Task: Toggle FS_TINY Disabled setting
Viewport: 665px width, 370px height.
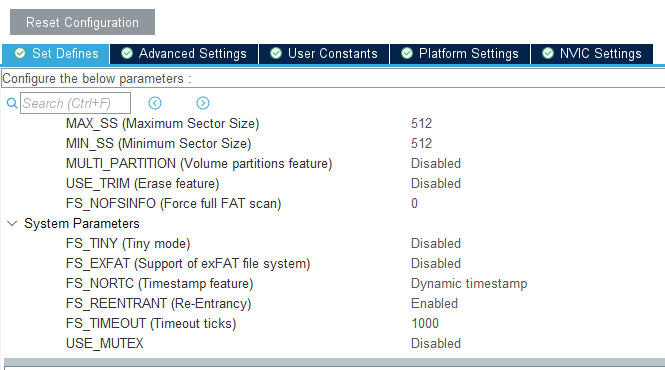Action: [x=436, y=244]
